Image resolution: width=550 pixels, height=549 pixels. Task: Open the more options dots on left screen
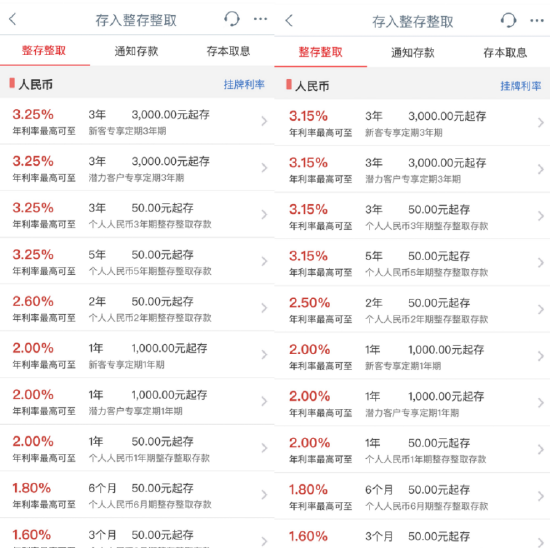[260, 19]
